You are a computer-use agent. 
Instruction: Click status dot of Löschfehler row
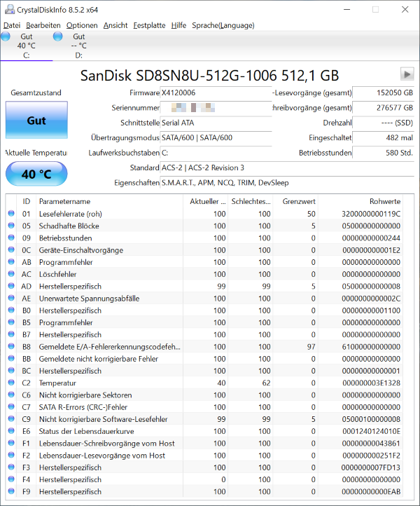[x=11, y=273]
